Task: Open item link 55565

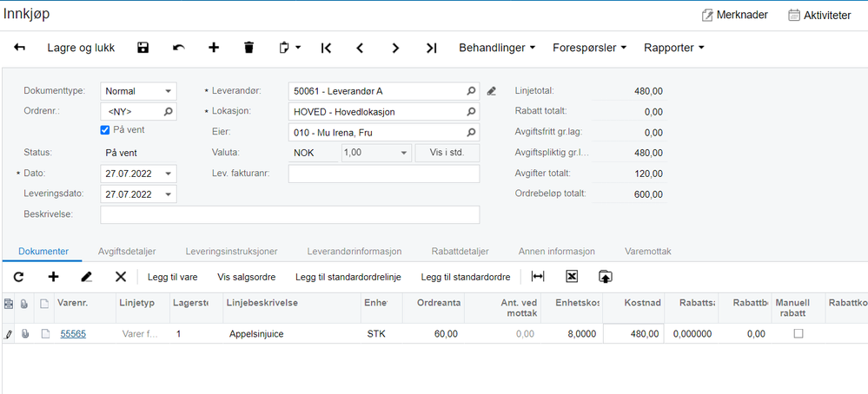Action: [x=73, y=334]
